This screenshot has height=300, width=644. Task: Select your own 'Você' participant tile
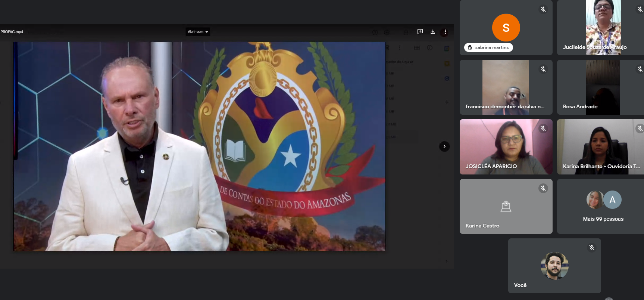(554, 266)
